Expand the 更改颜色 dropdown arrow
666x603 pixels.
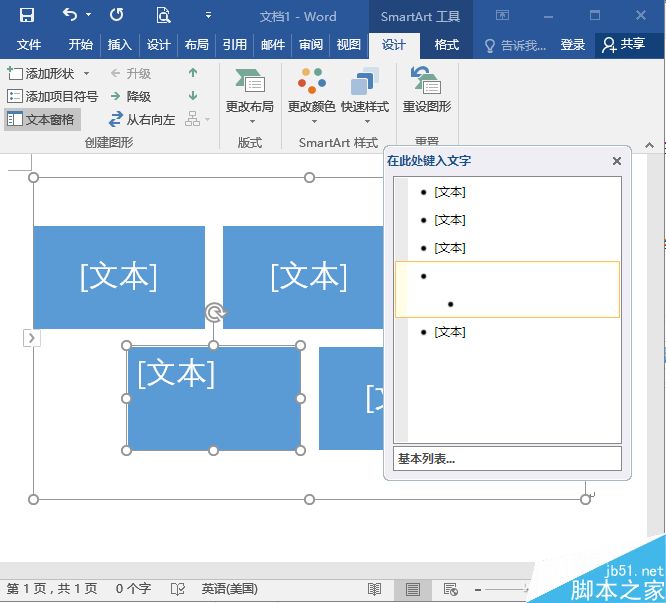click(314, 121)
